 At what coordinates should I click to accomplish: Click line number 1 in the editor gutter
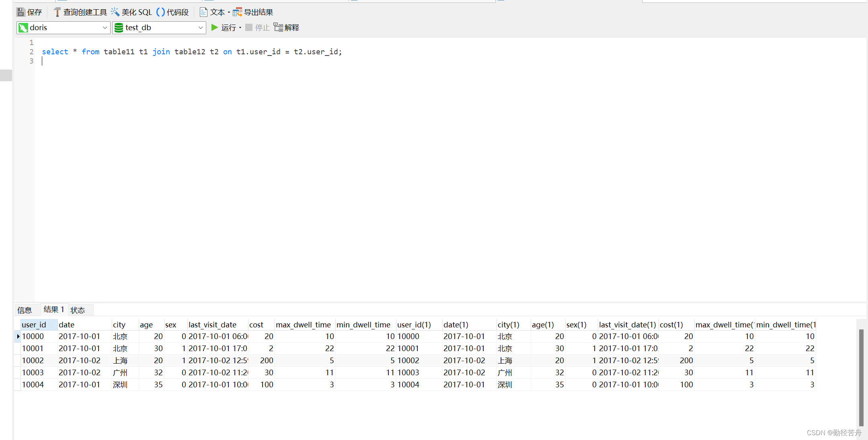tap(31, 42)
